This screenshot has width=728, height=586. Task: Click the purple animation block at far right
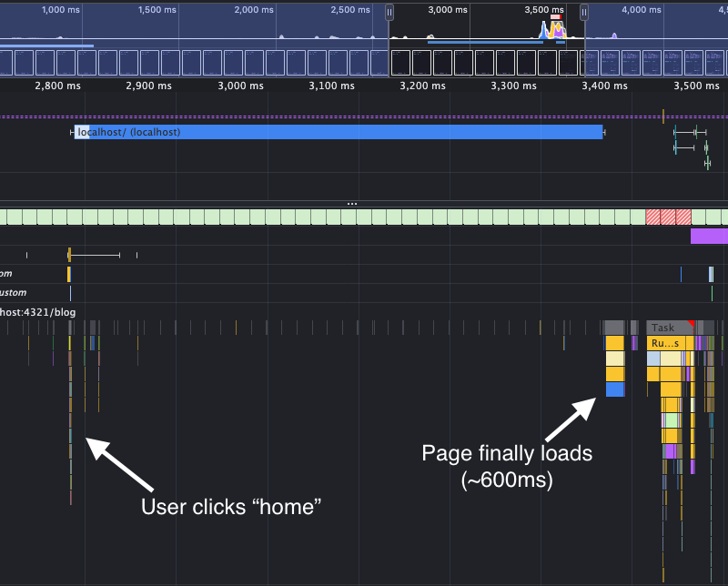(708, 236)
